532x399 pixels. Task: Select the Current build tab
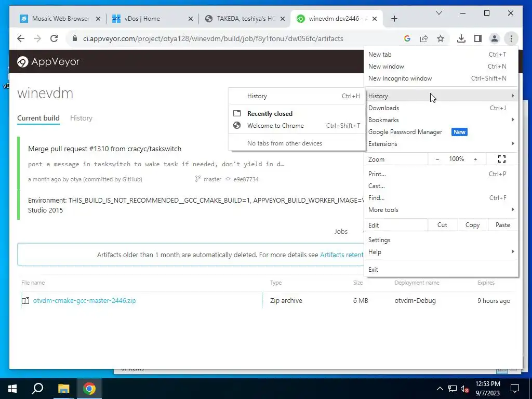pos(38,118)
